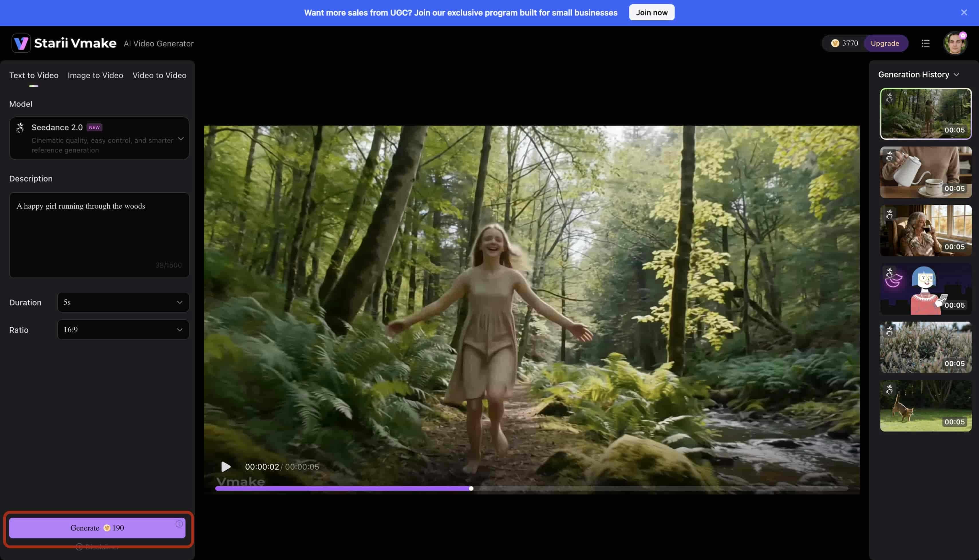Switch to the Video to Video tab
Viewport: 979px width, 560px height.
point(159,75)
